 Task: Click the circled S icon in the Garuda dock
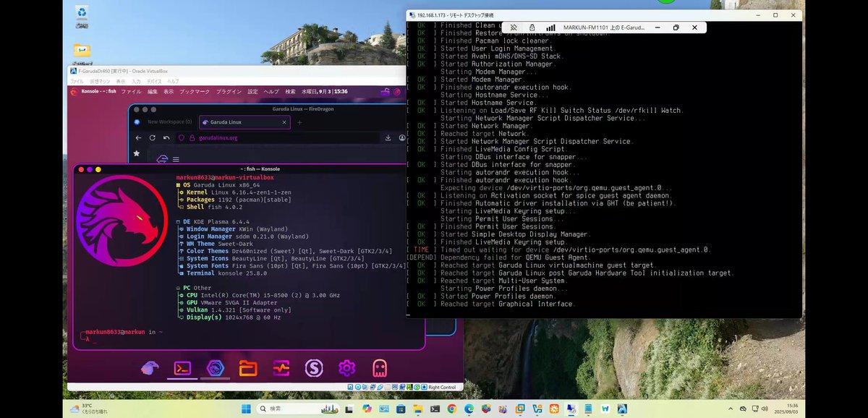pos(314,368)
